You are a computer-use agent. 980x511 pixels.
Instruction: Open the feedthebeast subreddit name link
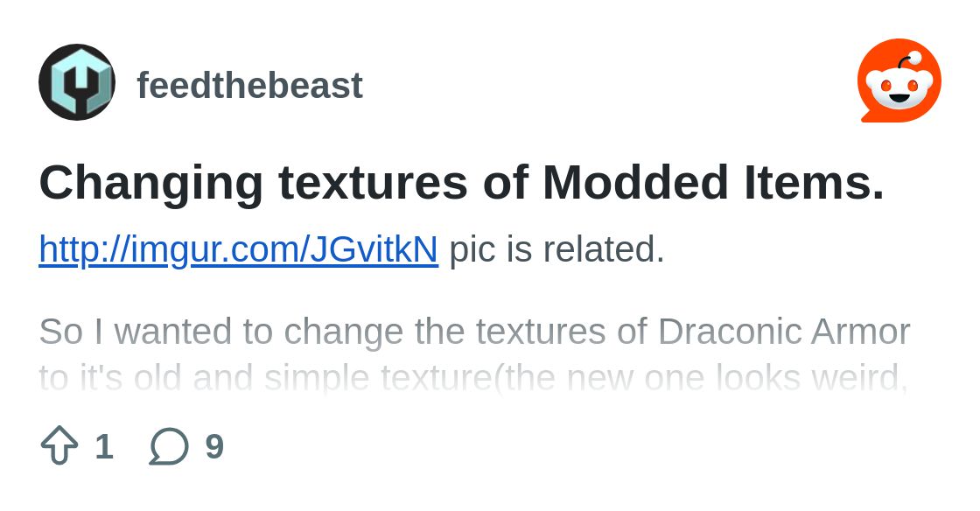[x=250, y=85]
